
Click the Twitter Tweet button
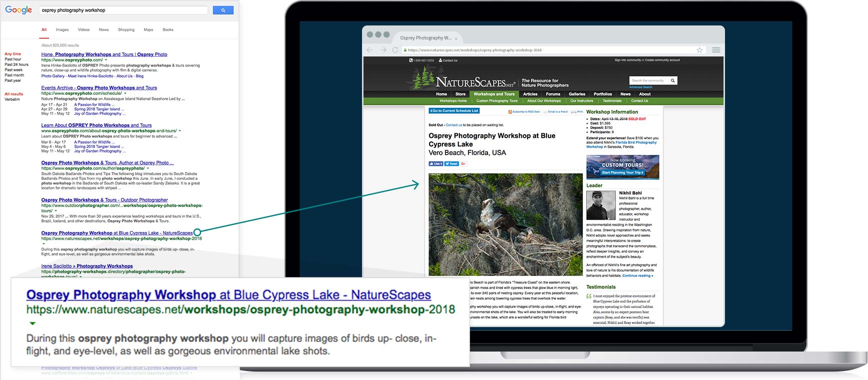[x=451, y=164]
